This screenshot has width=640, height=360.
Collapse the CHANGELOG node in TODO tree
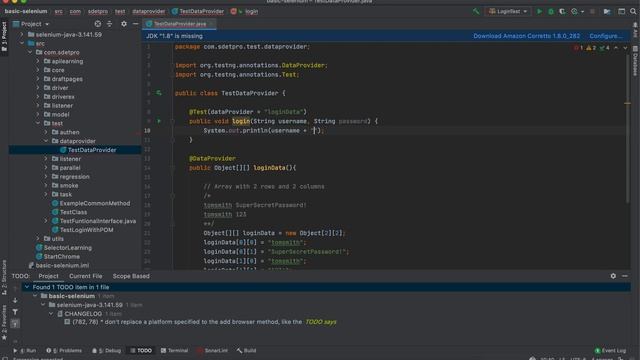[51, 313]
